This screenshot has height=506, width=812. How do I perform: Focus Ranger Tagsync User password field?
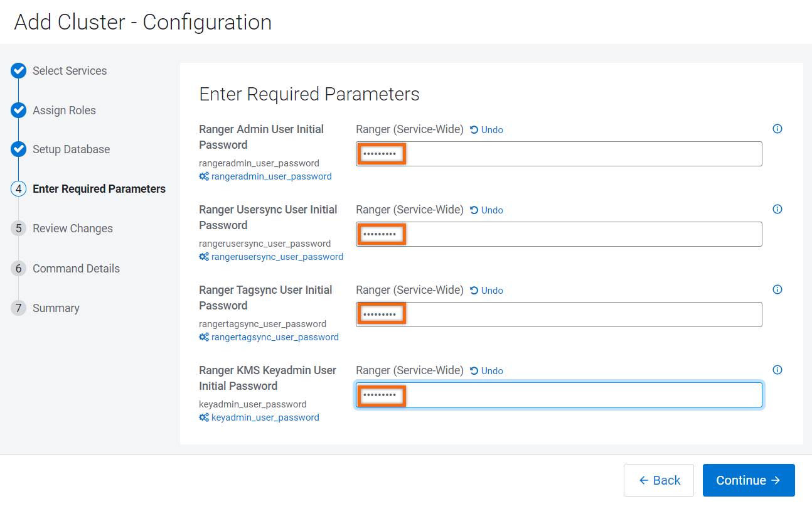[559, 315]
